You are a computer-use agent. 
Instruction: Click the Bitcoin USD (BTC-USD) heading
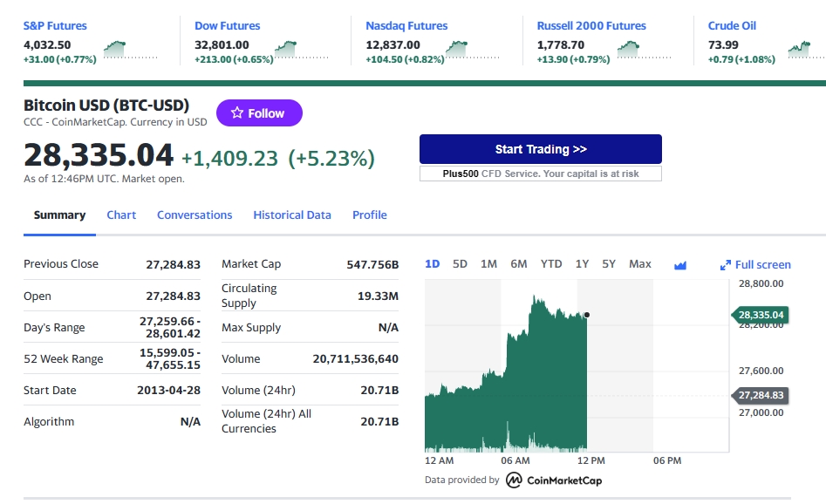pos(106,106)
